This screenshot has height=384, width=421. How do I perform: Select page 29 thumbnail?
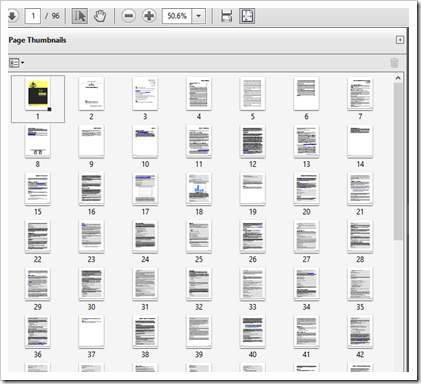tap(38, 285)
